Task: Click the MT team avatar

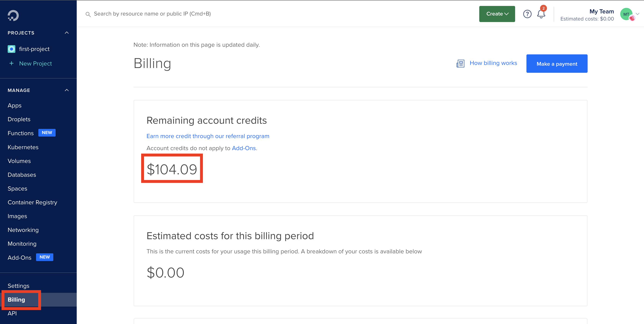Action: pos(627,14)
